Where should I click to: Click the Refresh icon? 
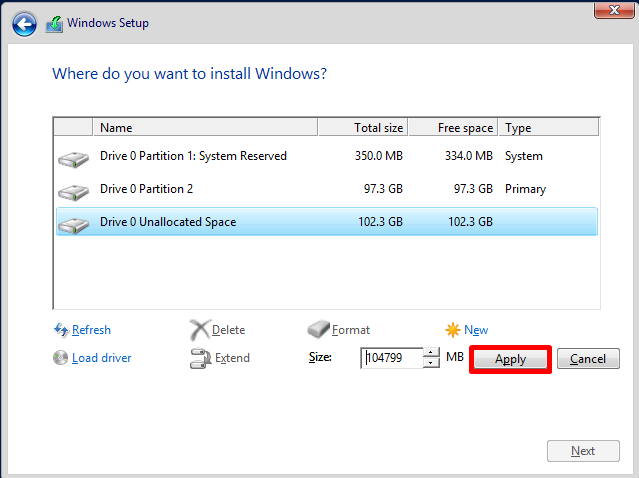[61, 330]
